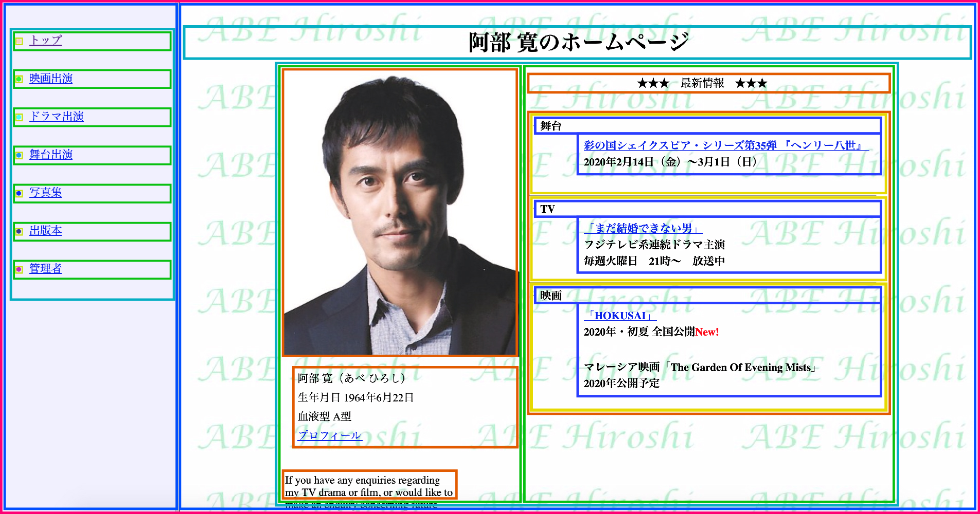
Task: Open the HOKUSAI movie link
Action: [x=623, y=316]
